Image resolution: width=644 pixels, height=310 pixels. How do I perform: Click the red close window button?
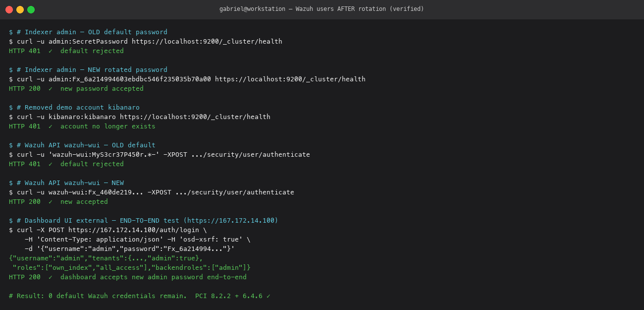pos(9,9)
